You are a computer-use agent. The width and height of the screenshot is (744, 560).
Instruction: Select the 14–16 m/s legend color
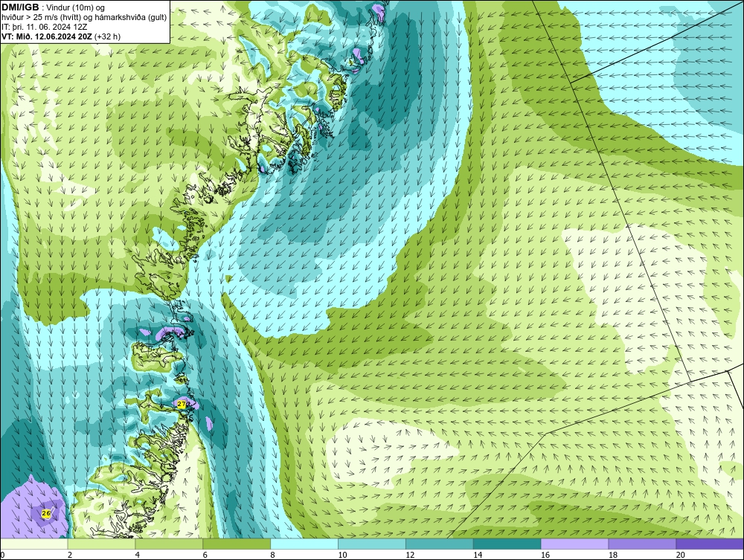coord(507,544)
